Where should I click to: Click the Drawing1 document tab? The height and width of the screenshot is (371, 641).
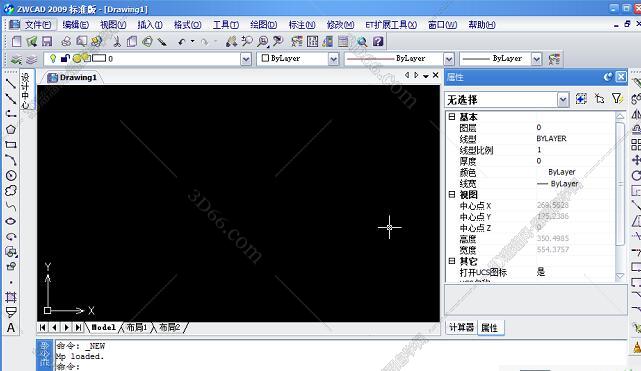[x=73, y=77]
